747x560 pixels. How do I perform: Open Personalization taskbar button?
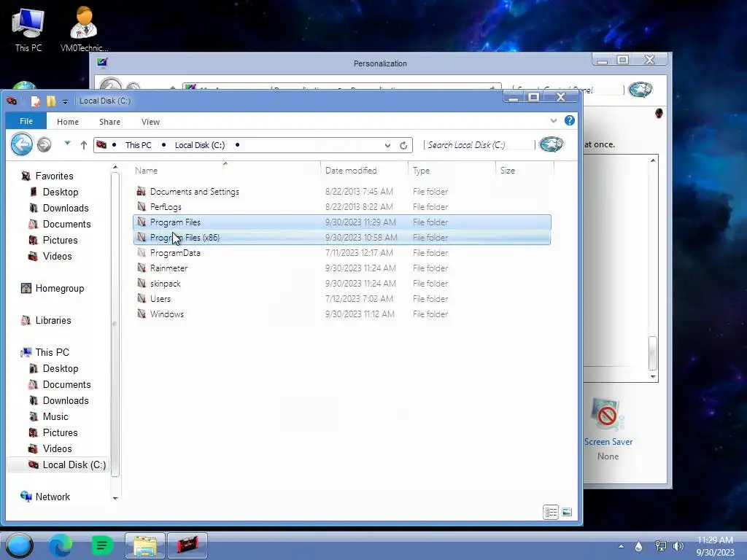(x=187, y=545)
